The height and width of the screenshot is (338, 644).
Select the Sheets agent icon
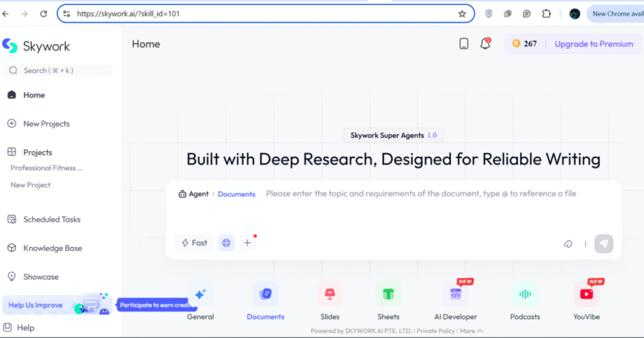[388, 294]
